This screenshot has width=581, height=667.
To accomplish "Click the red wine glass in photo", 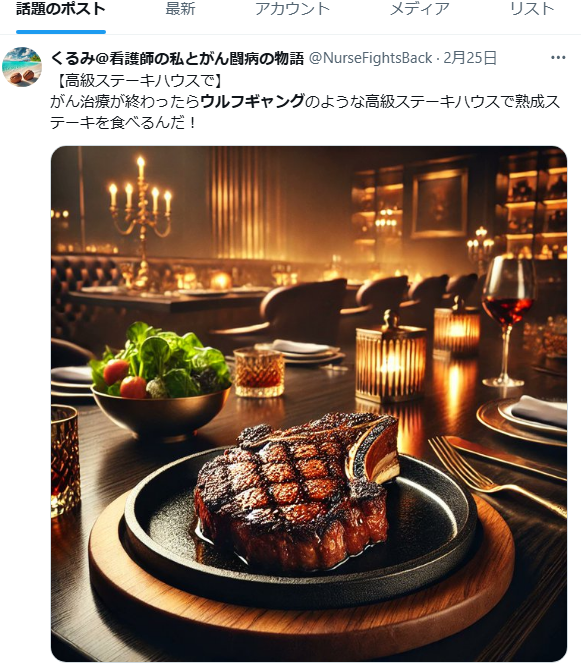I will (x=507, y=321).
